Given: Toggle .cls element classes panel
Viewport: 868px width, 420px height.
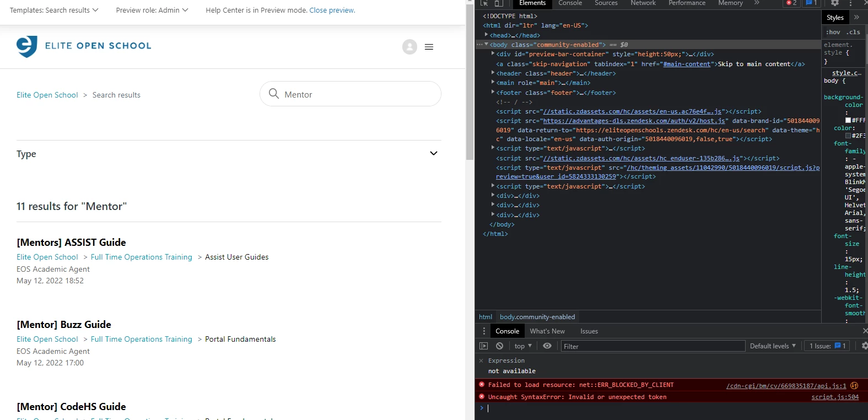Looking at the screenshot, I should 853,32.
